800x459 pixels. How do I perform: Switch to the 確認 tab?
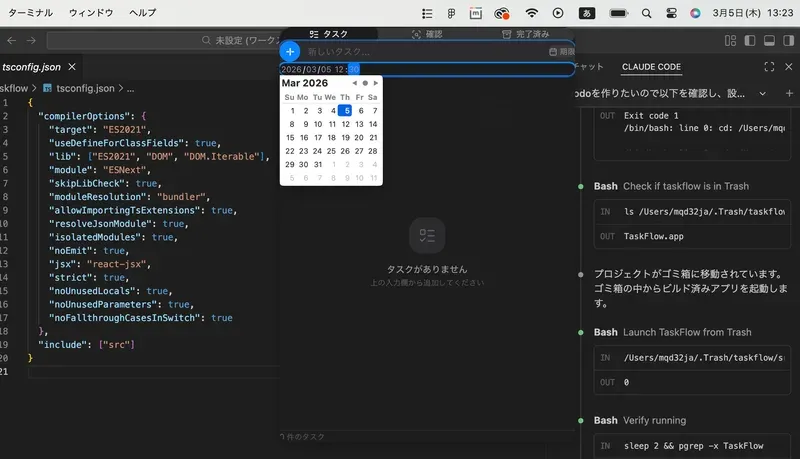coord(427,34)
